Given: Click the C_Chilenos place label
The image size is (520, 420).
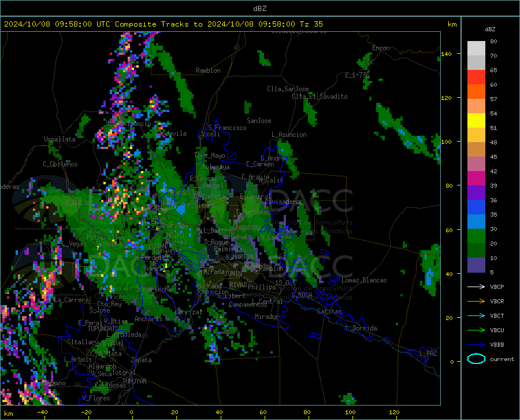Looking at the screenshot, I should pos(60,164).
